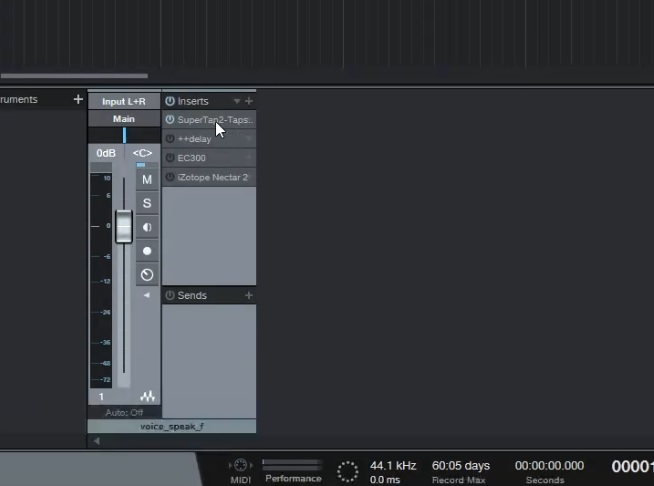Toggle input monitor button on channel

147,274
